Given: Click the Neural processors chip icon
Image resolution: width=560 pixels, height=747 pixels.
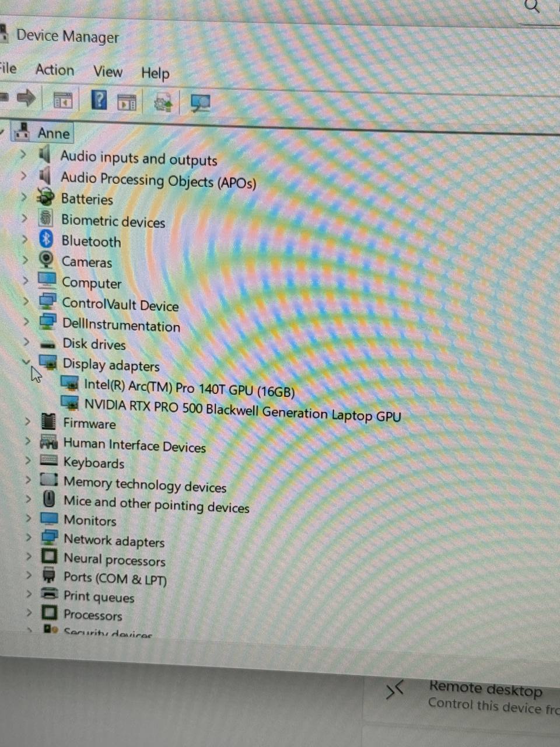Looking at the screenshot, I should (x=50, y=556).
